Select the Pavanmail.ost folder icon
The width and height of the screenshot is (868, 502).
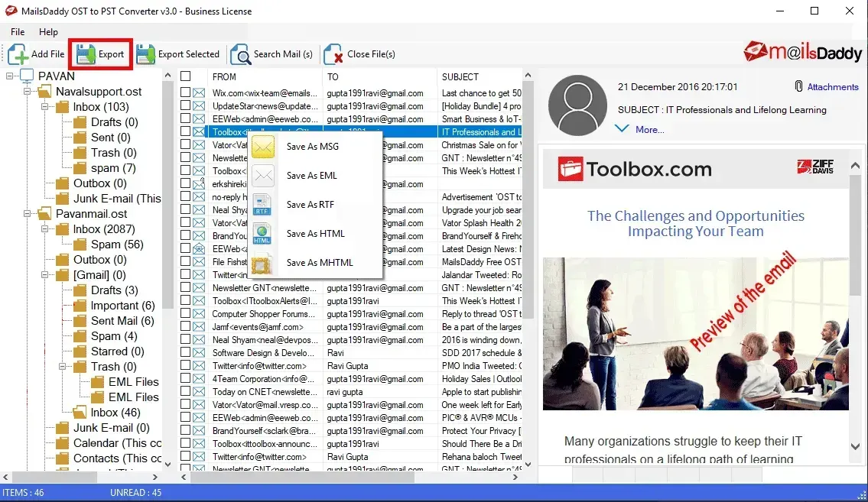click(44, 213)
